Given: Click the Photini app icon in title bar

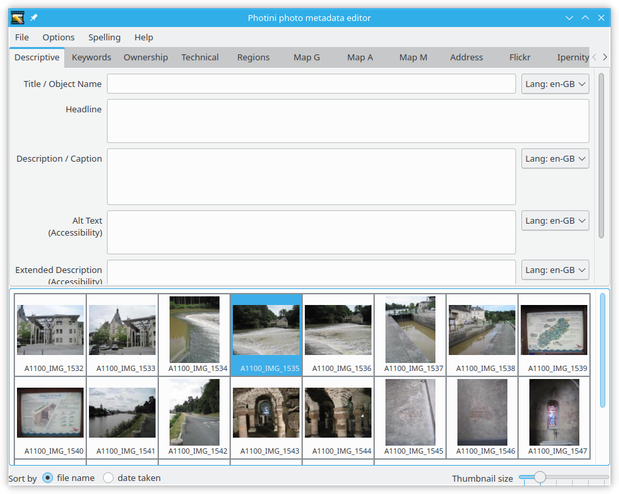Looking at the screenshot, I should point(17,18).
